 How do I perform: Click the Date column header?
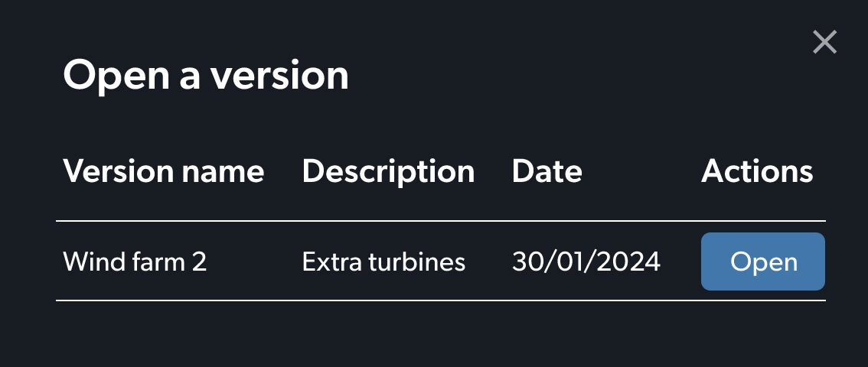(547, 171)
